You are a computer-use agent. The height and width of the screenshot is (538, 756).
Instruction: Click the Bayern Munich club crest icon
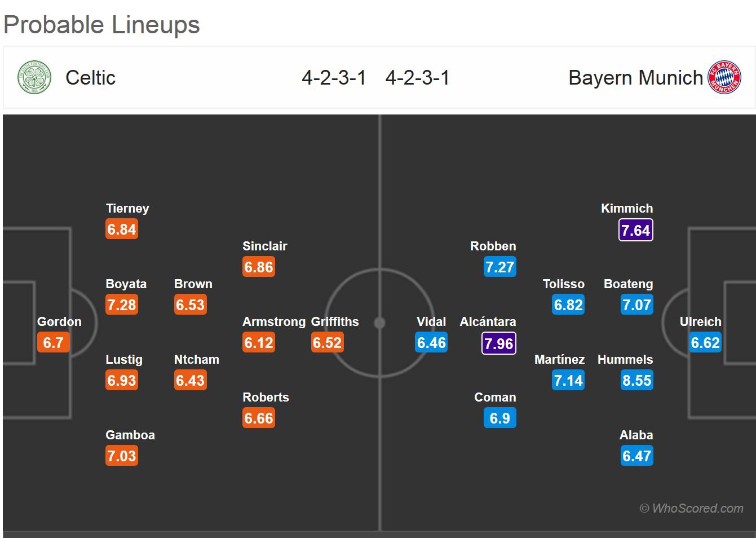tap(724, 77)
